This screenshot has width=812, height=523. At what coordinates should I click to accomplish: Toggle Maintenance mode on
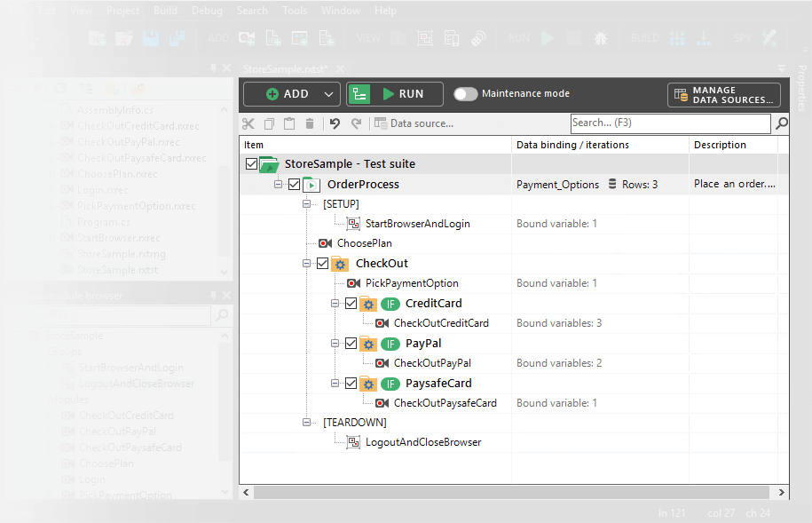coord(465,93)
